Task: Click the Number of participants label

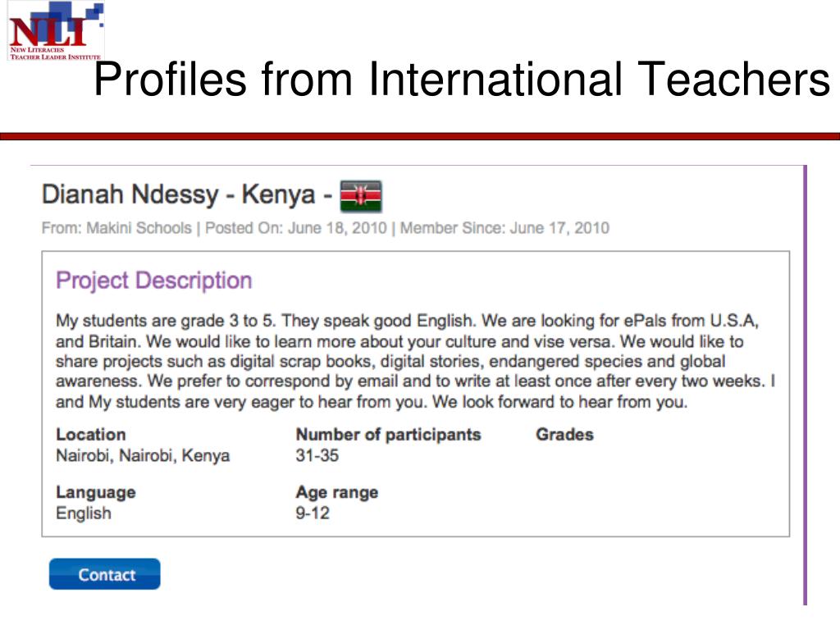Action: pos(388,435)
